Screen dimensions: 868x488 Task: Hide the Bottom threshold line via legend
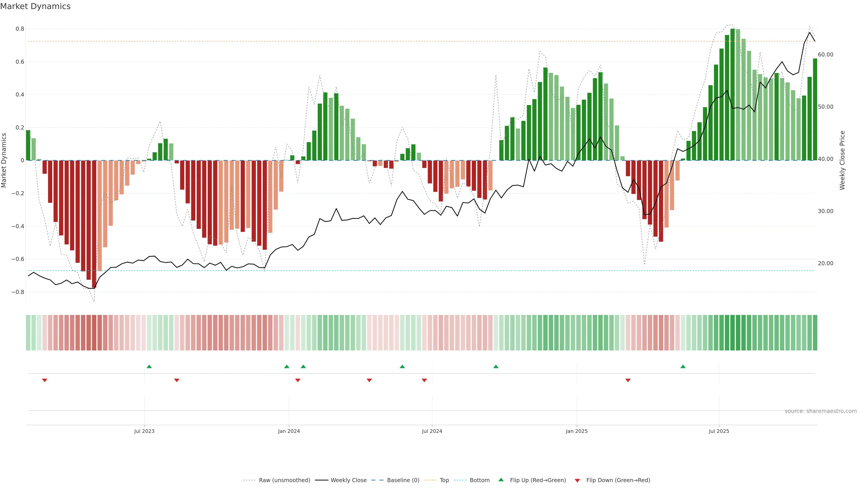click(479, 480)
